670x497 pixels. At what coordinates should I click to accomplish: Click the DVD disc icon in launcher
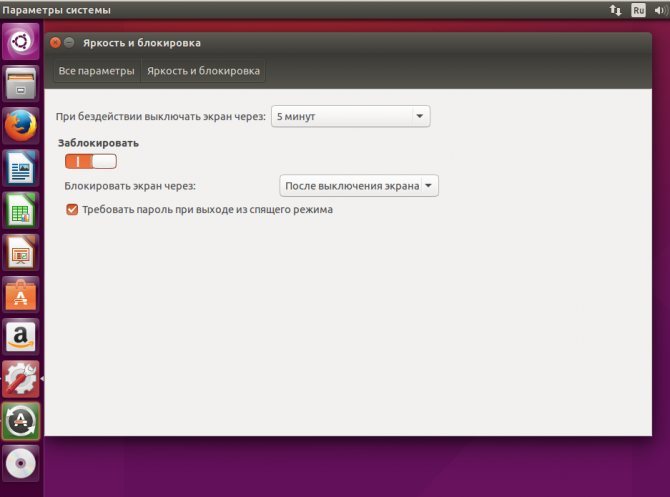(21, 463)
